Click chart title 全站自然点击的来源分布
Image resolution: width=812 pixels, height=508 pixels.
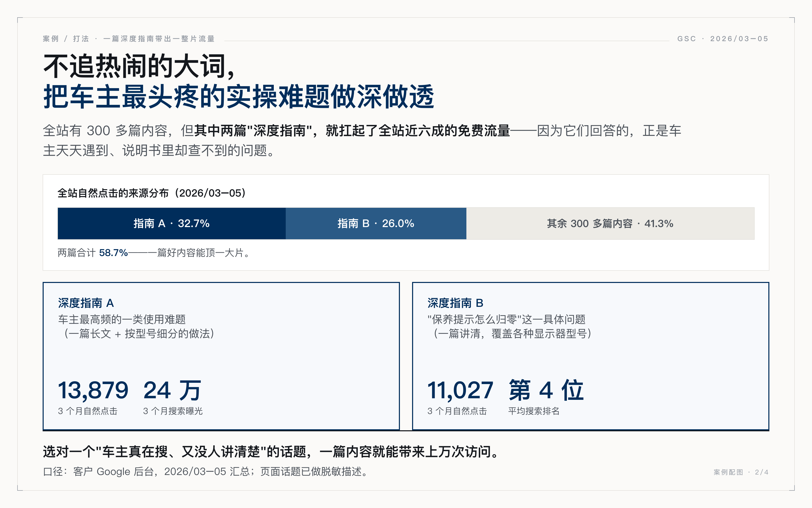(x=113, y=193)
